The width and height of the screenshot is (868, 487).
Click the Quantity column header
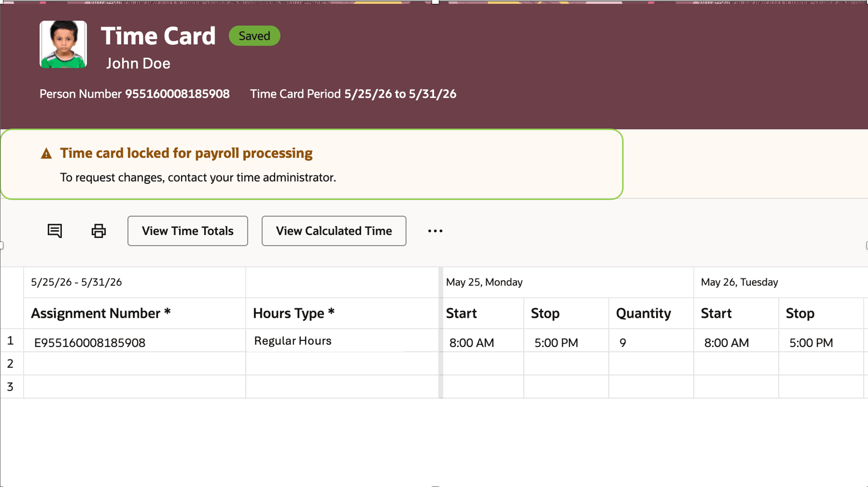click(651, 313)
